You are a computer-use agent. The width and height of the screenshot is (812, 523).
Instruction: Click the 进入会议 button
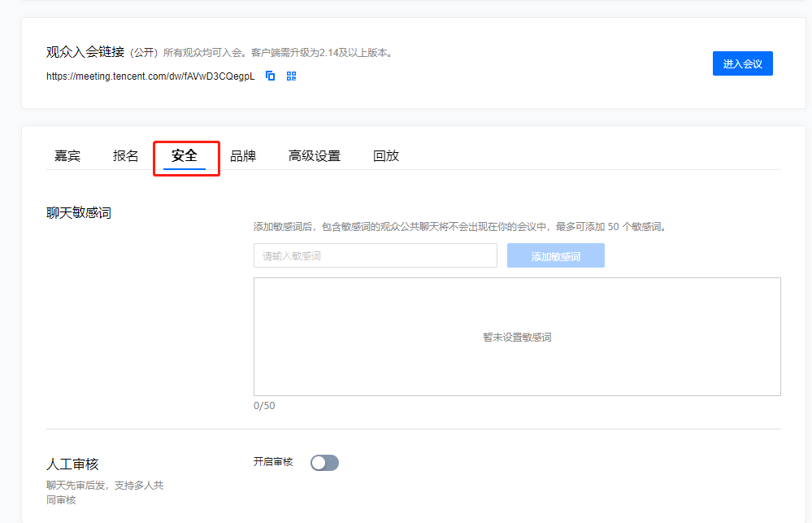pos(743,63)
